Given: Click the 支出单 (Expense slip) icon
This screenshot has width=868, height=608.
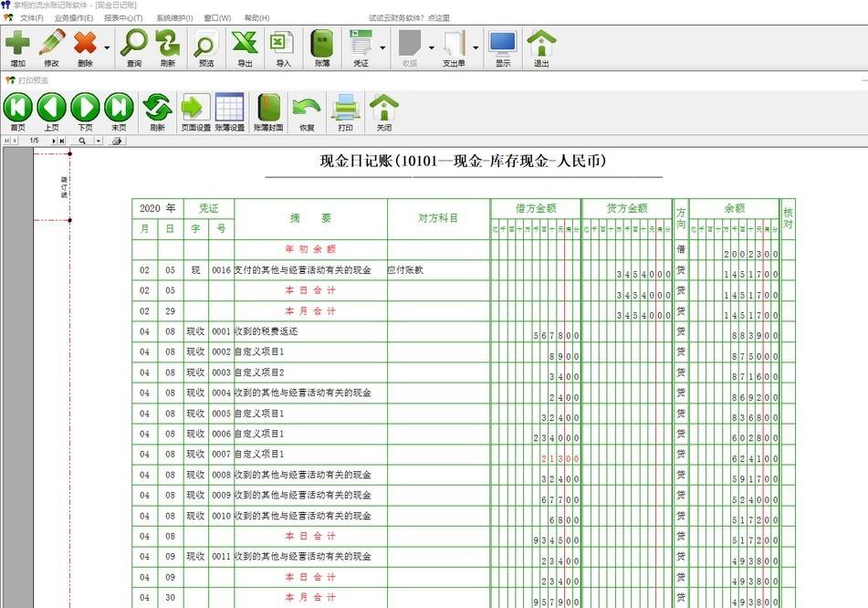Looking at the screenshot, I should (x=454, y=44).
